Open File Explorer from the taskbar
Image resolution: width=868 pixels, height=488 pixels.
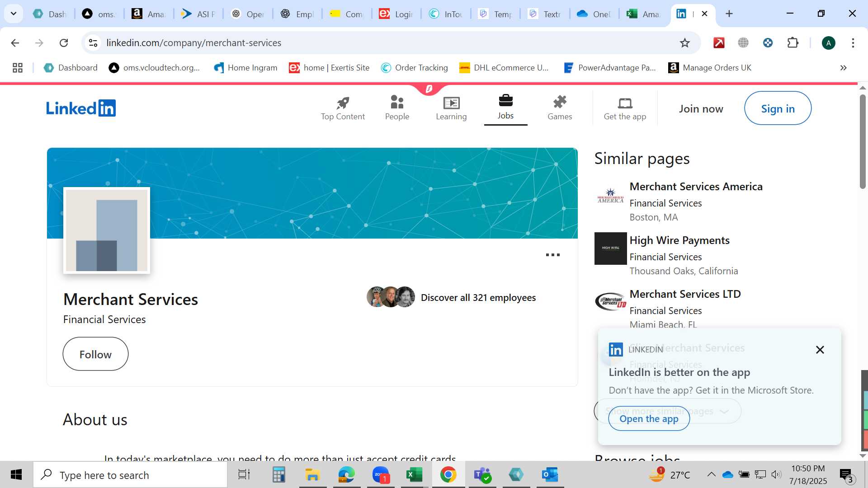[312, 475]
